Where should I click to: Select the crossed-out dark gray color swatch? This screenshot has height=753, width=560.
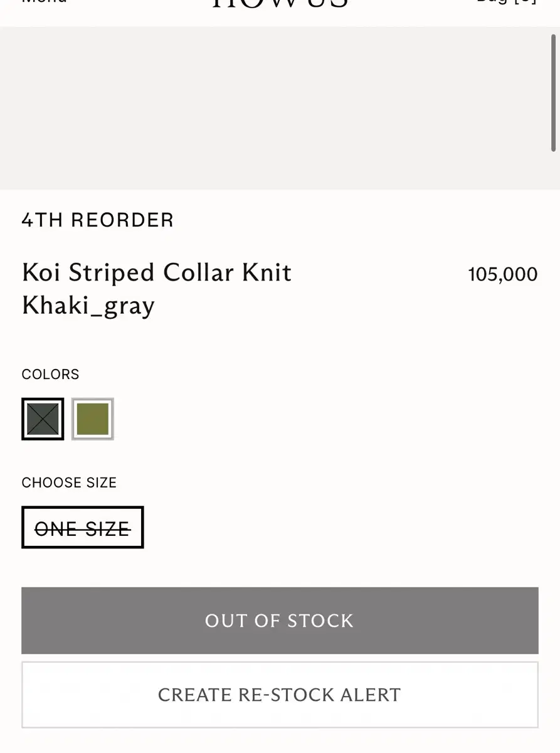[43, 419]
